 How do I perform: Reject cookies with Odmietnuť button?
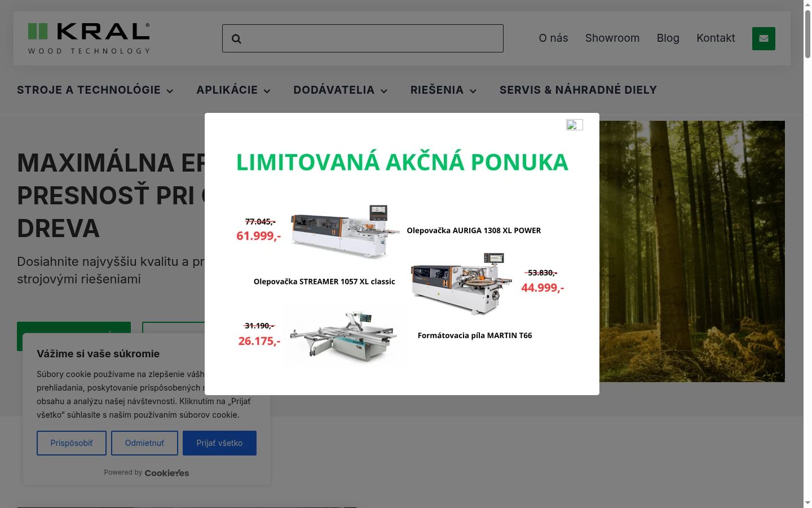pos(144,443)
